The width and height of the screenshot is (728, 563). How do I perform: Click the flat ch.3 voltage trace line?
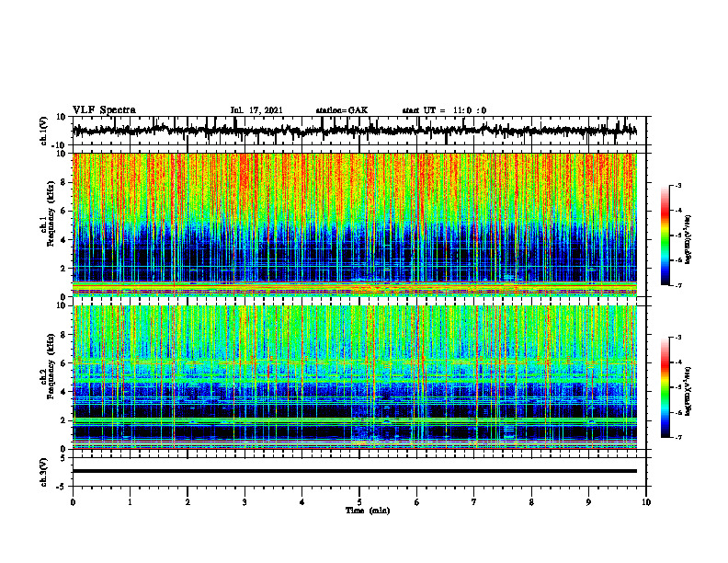(x=355, y=471)
